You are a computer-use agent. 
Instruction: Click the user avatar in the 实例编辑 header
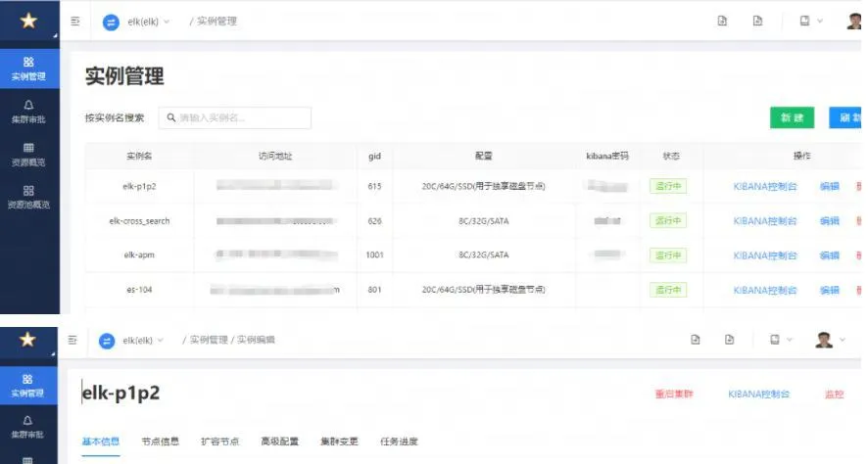point(824,340)
